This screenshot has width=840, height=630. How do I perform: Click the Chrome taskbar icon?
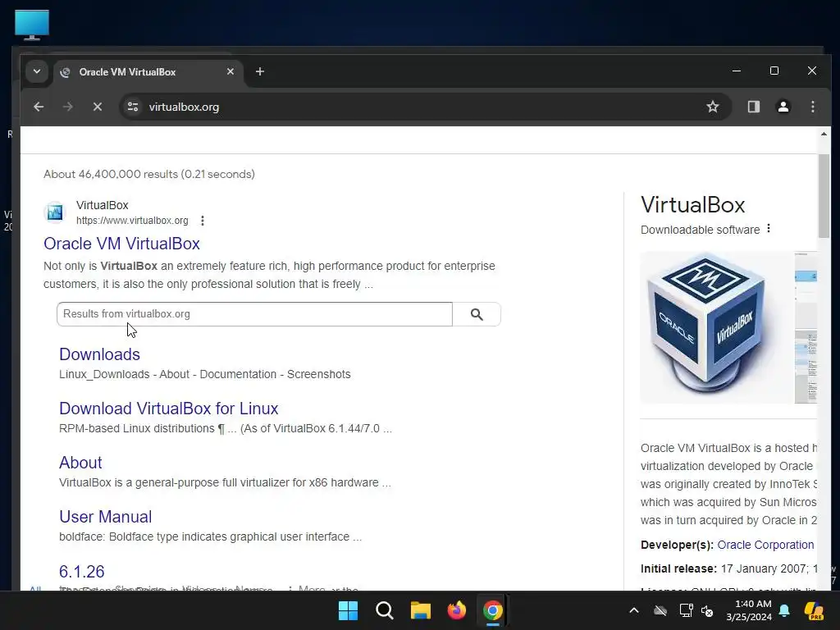493,610
